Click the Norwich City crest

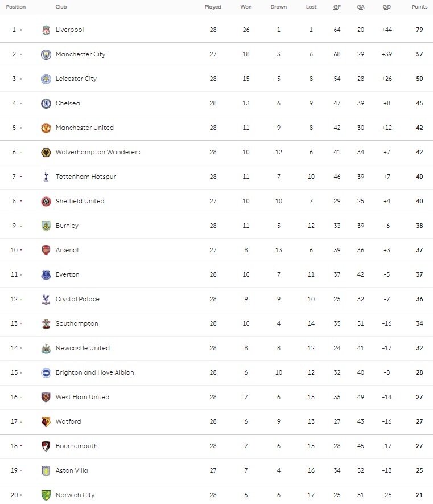[x=46, y=495]
